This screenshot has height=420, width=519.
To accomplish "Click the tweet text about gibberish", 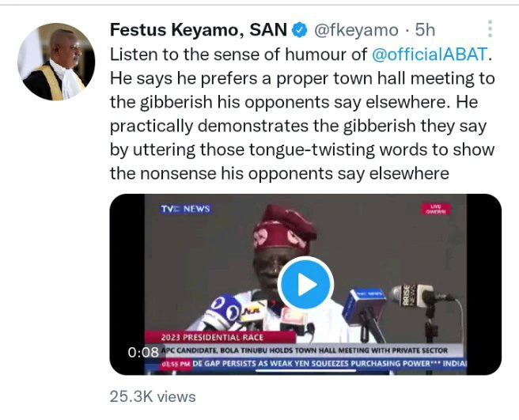I will pos(301,114).
